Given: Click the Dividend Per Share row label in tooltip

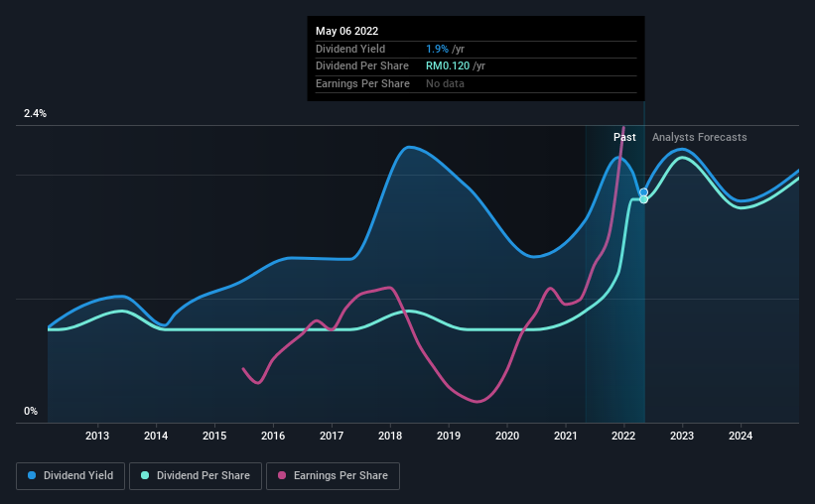Looking at the screenshot, I should (361, 66).
